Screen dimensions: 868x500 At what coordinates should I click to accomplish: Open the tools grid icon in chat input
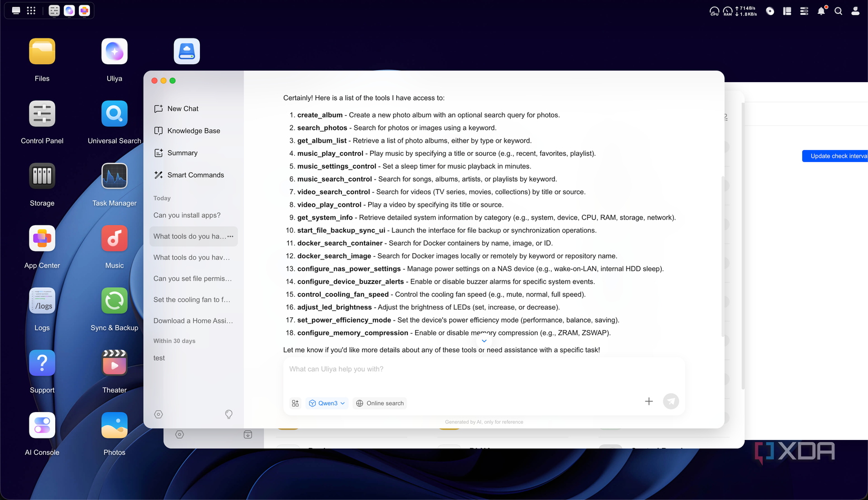(x=295, y=403)
